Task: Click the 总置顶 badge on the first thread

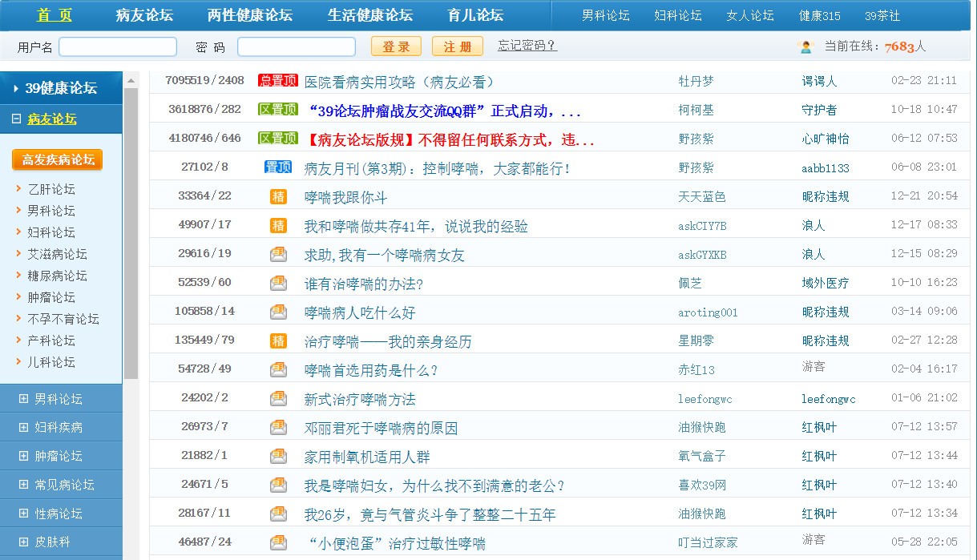Action: [x=277, y=81]
